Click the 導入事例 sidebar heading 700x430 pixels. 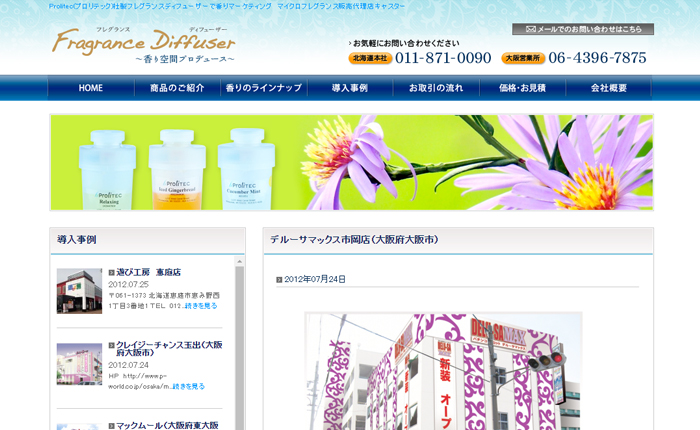click(x=77, y=240)
